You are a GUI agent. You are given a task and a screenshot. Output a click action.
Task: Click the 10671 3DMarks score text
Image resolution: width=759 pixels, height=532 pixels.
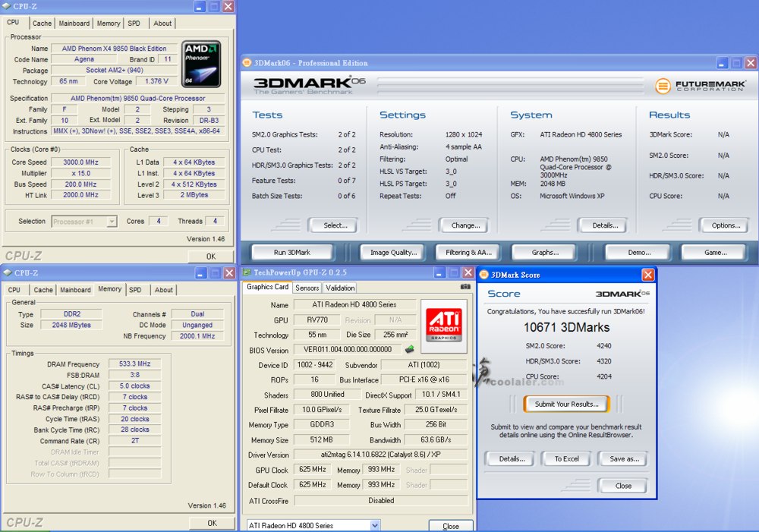(x=566, y=327)
